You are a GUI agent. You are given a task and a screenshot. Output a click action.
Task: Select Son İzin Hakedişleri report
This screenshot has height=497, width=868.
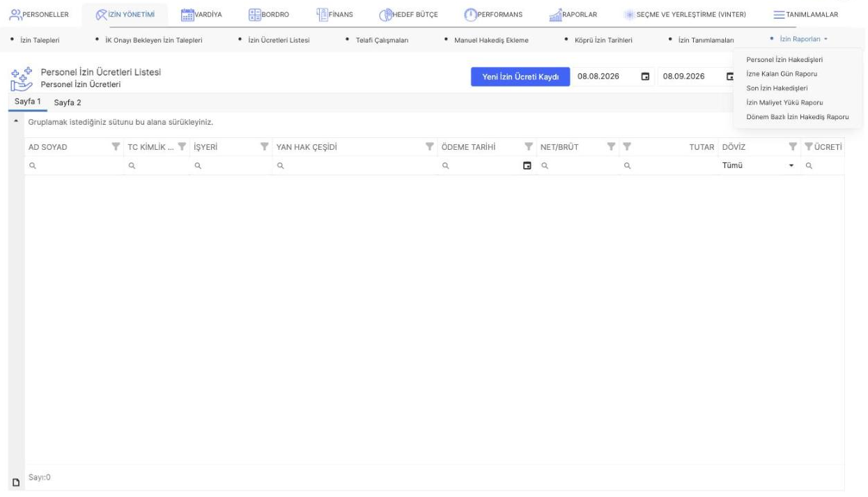coord(777,88)
